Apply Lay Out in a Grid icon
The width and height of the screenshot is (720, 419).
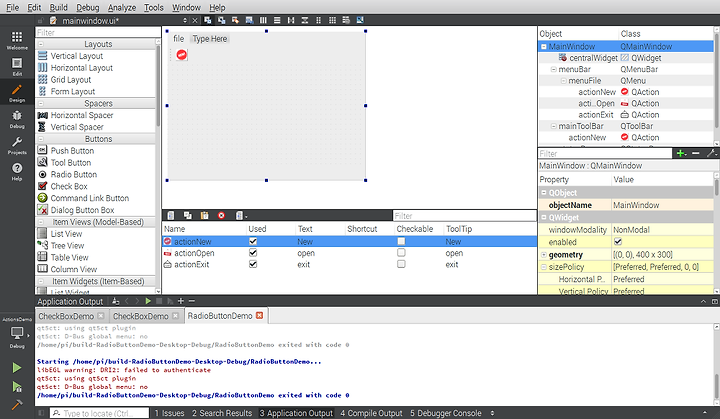click(x=332, y=20)
